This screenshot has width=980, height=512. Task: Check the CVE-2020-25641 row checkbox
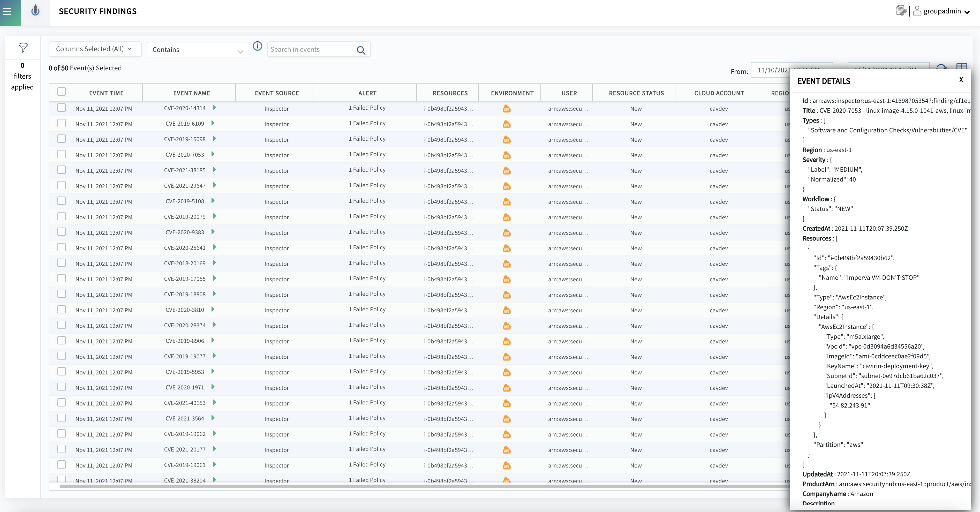tap(61, 247)
